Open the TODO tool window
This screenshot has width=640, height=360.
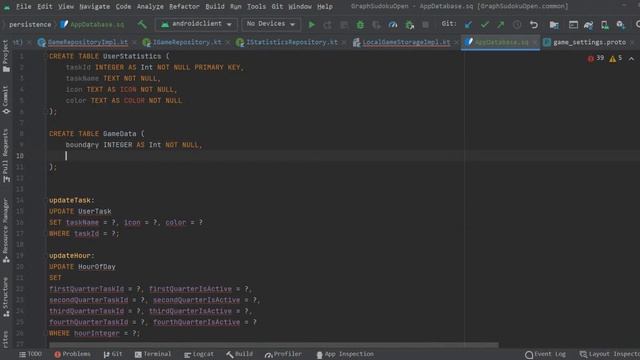pos(30,354)
